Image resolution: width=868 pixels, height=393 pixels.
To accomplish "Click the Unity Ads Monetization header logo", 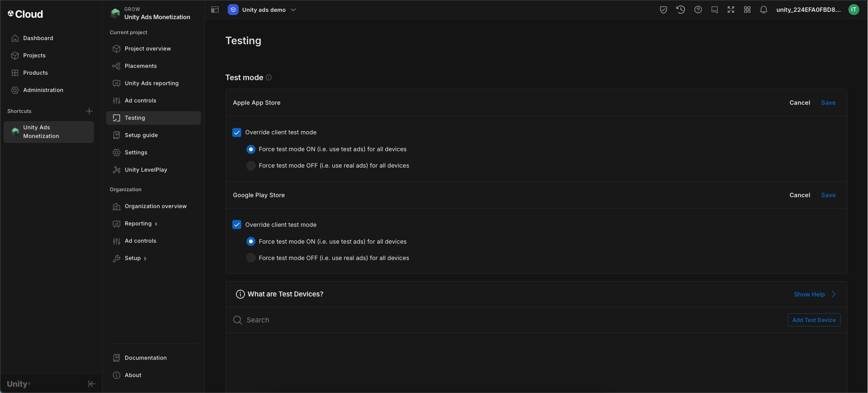I will (x=116, y=13).
